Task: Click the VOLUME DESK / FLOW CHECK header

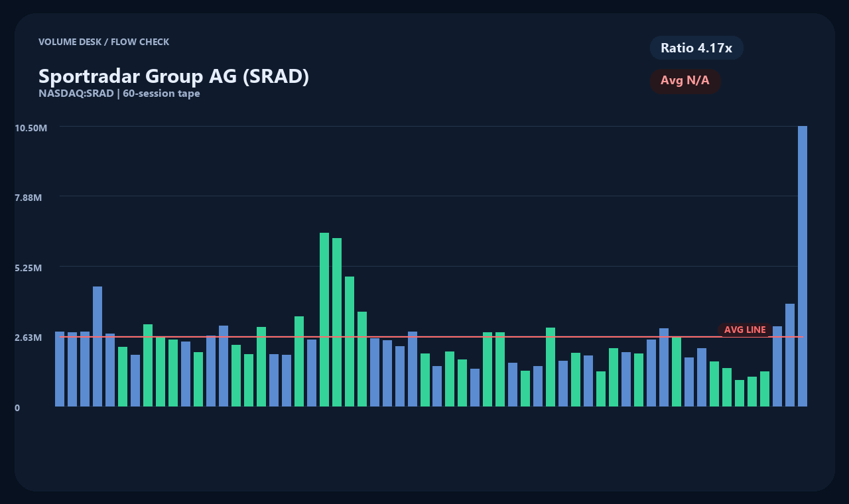Action: pos(103,42)
